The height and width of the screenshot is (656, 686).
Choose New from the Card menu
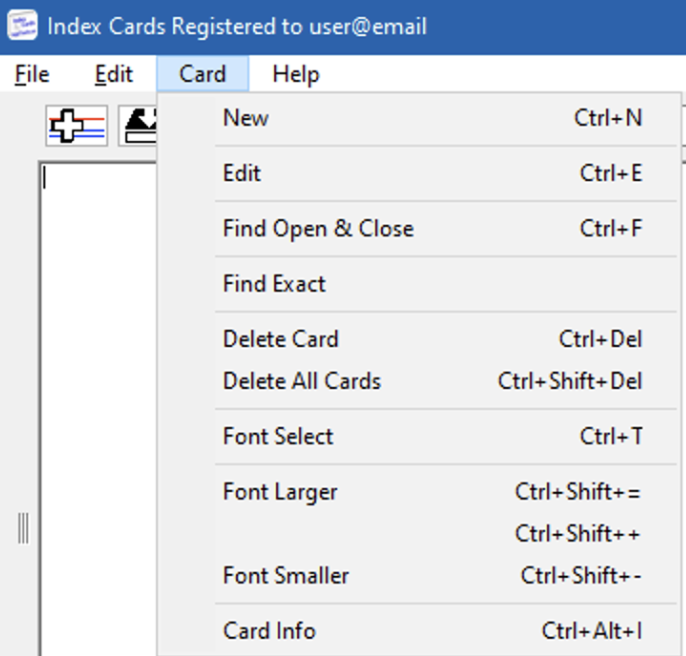coord(419,118)
